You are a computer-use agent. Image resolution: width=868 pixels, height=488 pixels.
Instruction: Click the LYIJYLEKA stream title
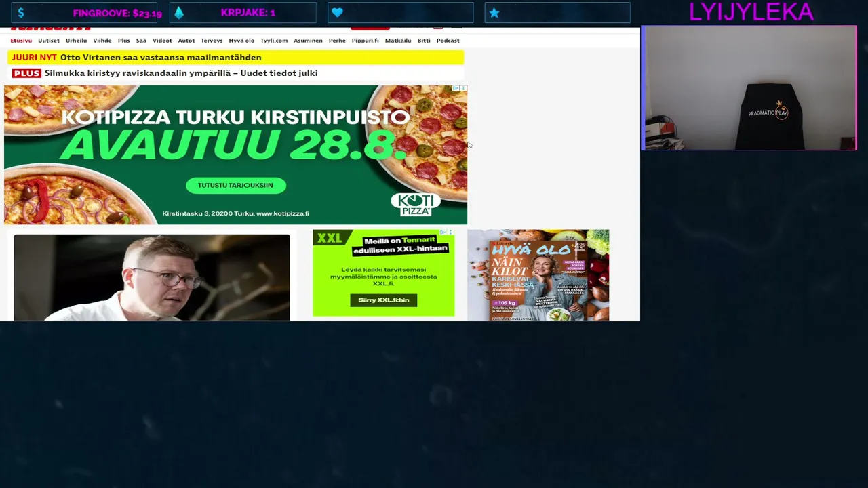pyautogui.click(x=751, y=12)
